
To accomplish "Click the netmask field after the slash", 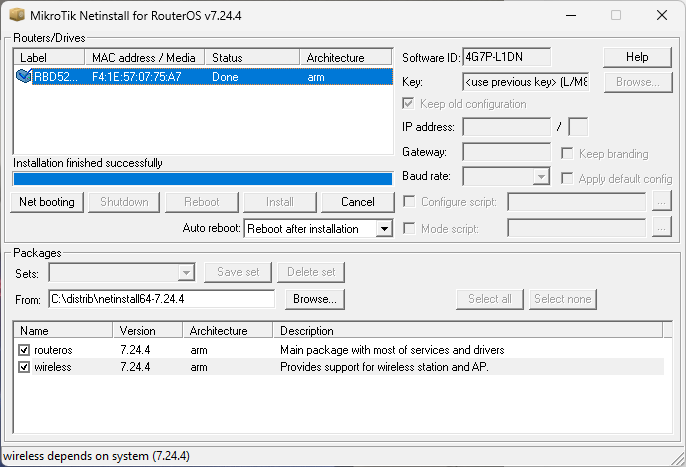I will pyautogui.click(x=578, y=127).
